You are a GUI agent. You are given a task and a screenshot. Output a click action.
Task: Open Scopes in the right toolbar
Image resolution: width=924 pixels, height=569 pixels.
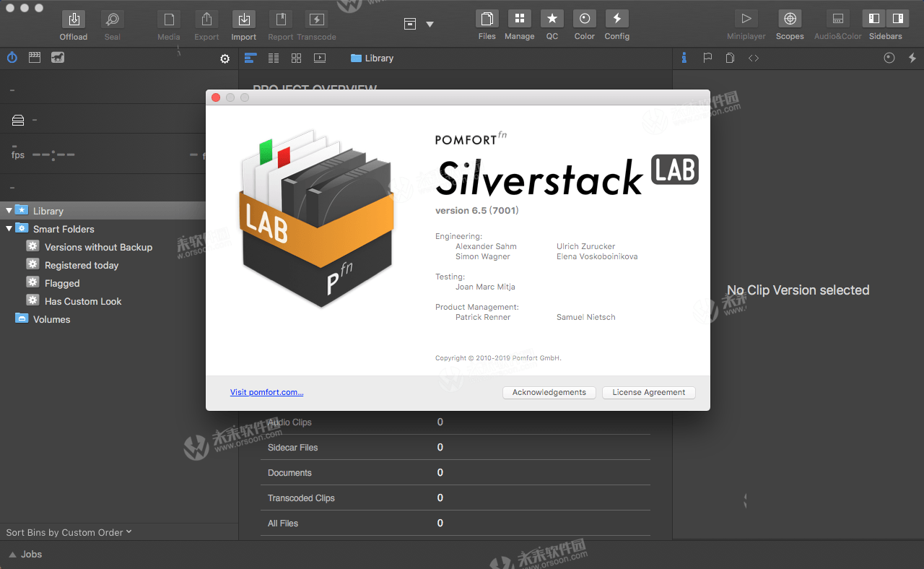point(789,18)
